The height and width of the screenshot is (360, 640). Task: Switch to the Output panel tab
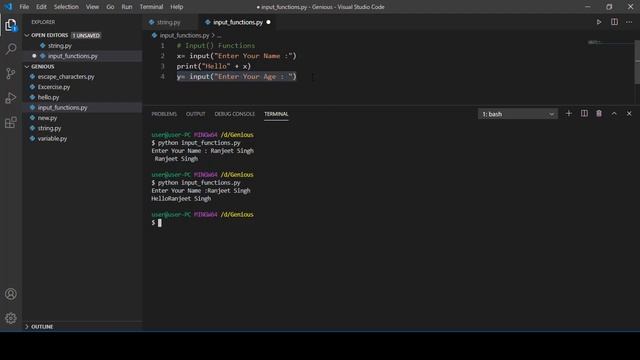click(196, 114)
